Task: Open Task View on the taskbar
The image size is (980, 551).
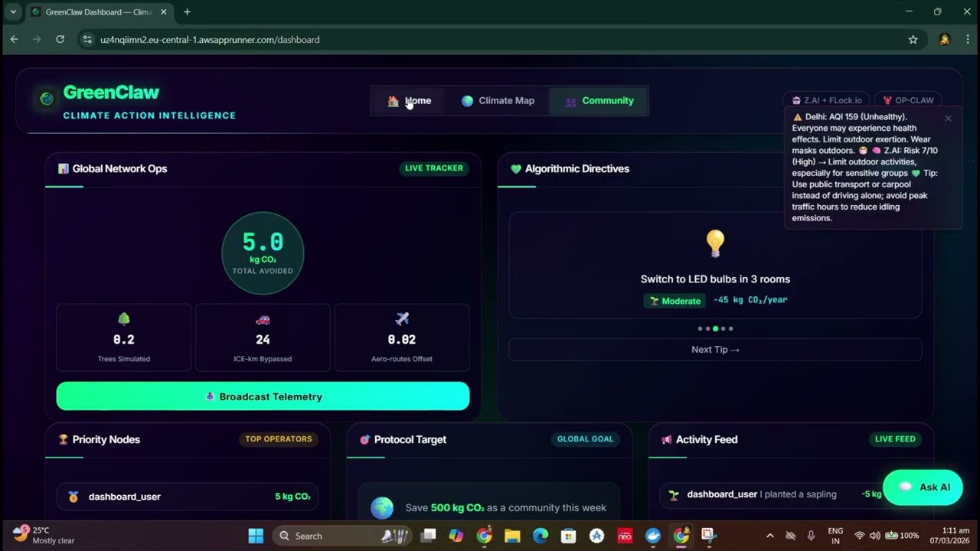Action: [x=429, y=536]
